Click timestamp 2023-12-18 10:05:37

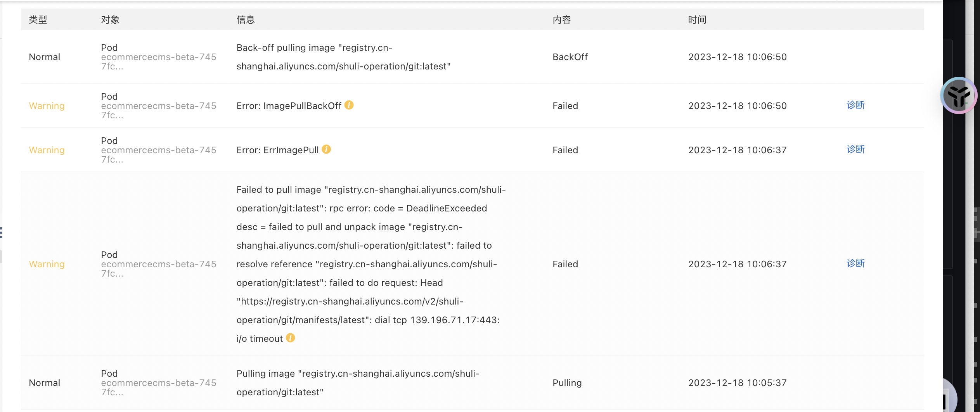point(738,383)
